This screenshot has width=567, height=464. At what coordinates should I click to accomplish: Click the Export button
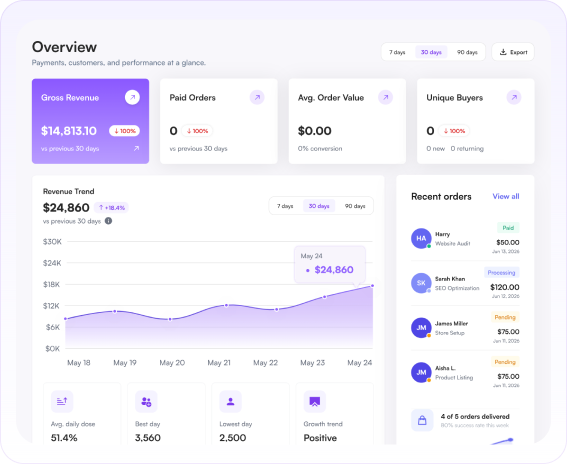click(x=513, y=52)
